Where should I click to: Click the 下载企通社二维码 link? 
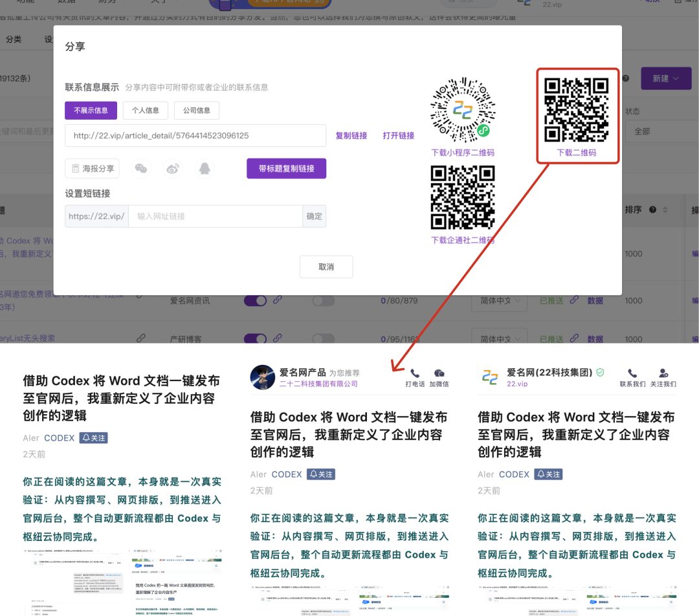coord(463,240)
